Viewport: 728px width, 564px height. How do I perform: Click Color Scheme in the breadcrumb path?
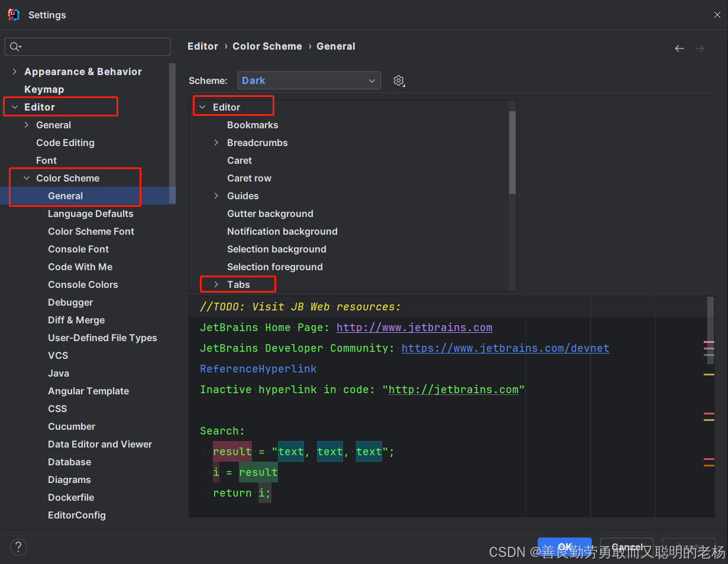267,46
